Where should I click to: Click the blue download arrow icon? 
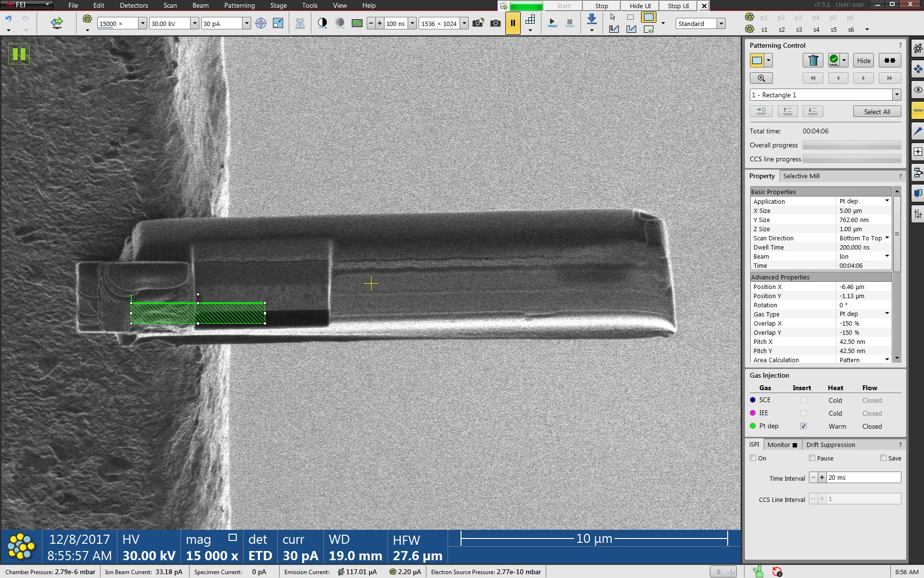[592, 19]
